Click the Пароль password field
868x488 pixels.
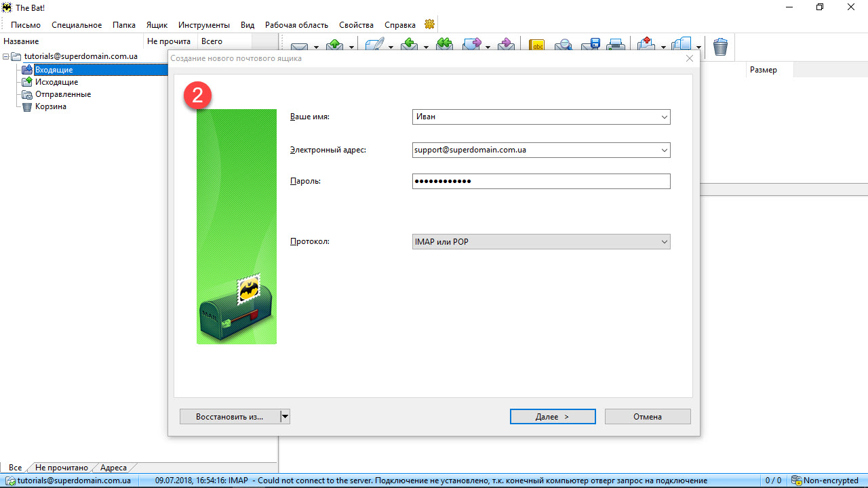tap(541, 181)
